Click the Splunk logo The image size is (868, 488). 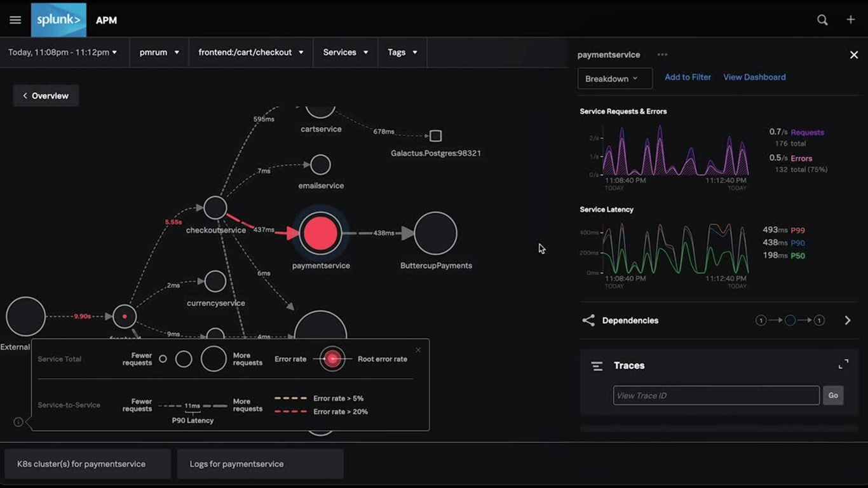(x=58, y=20)
